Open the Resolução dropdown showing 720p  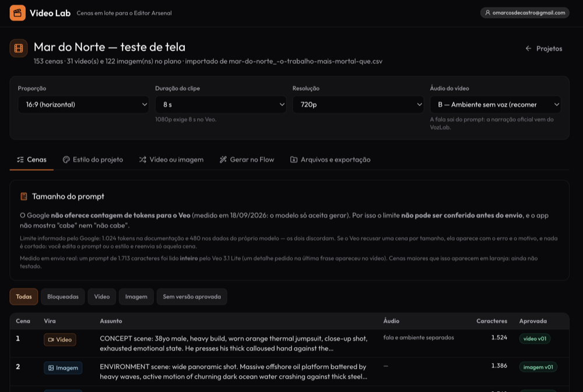(358, 105)
